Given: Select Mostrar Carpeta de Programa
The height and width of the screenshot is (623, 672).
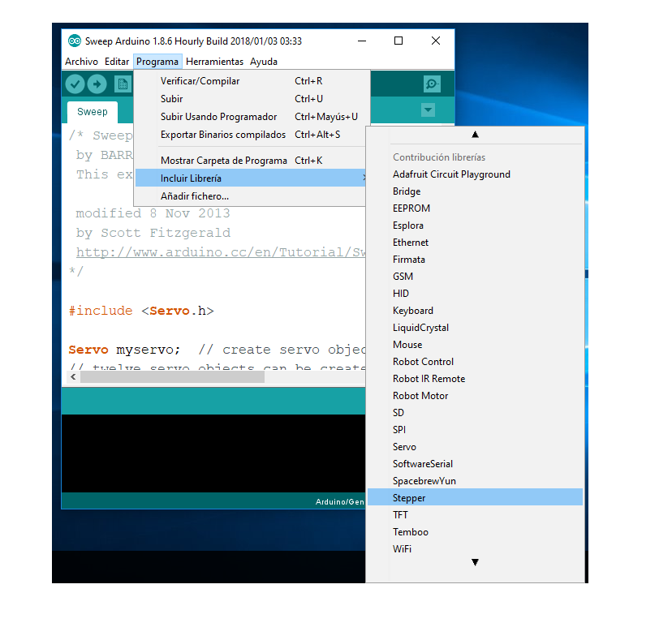Looking at the screenshot, I should [251, 161].
